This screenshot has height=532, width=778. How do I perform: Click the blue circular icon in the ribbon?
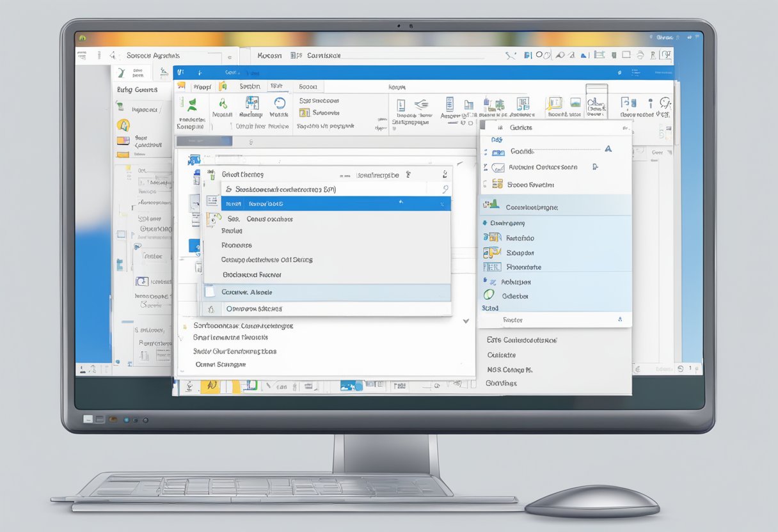click(280, 104)
